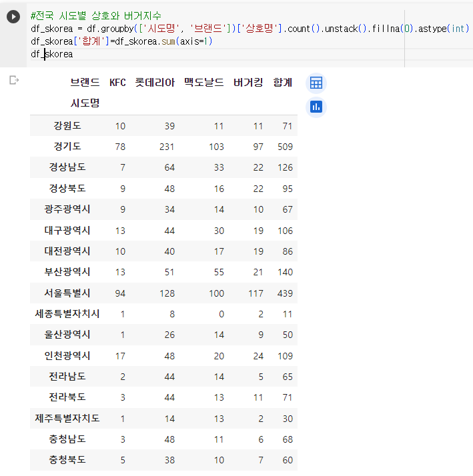Image resolution: width=473 pixels, height=476 pixels.
Task: Select the 서울특별시 롯데리아 value 128
Action: coord(167,293)
